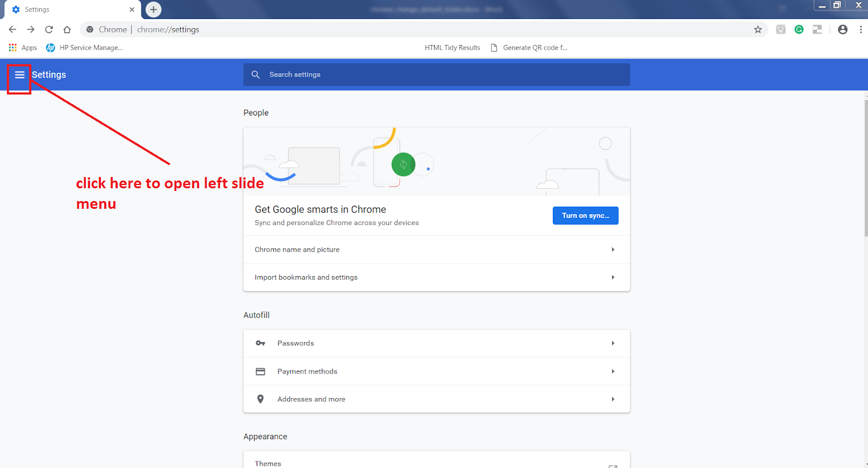The width and height of the screenshot is (868, 468).
Task: Click the extension icon left of Grammarly
Action: click(781, 29)
